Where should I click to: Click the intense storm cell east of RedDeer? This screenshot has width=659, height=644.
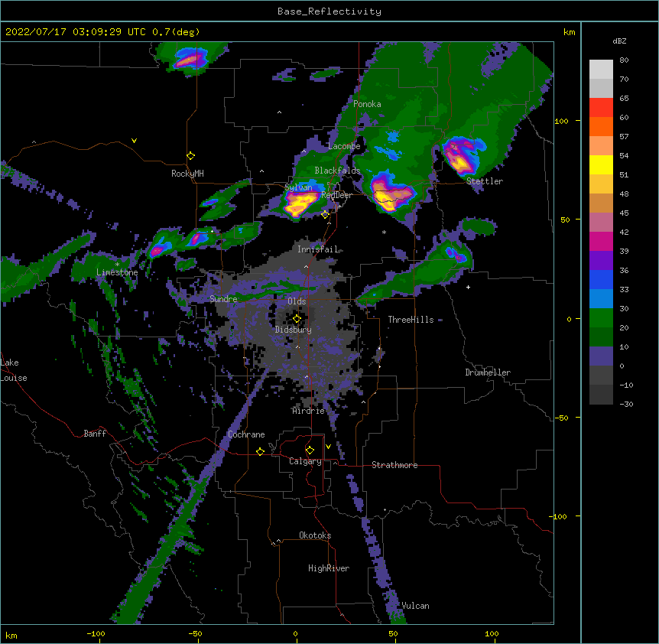point(391,193)
